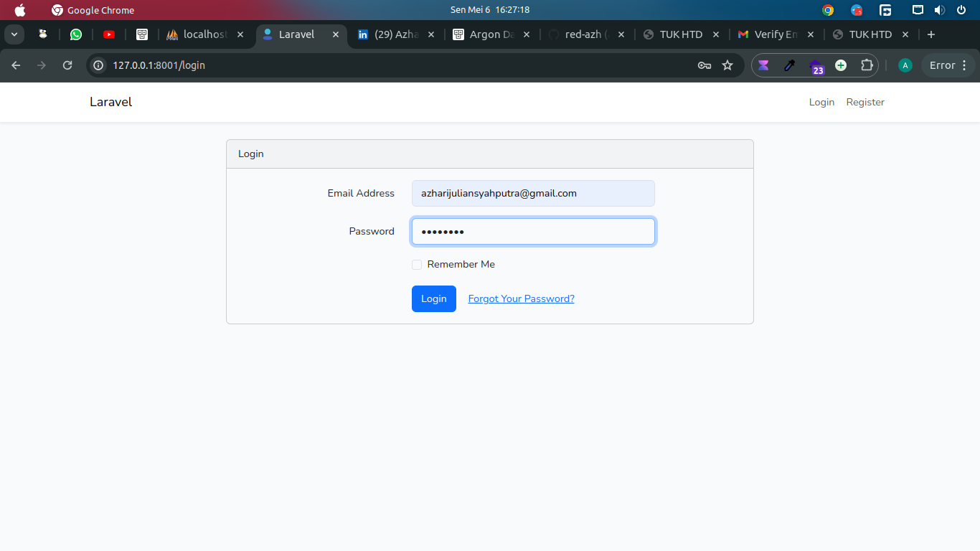Open the saved passwords key icon

click(x=705, y=65)
